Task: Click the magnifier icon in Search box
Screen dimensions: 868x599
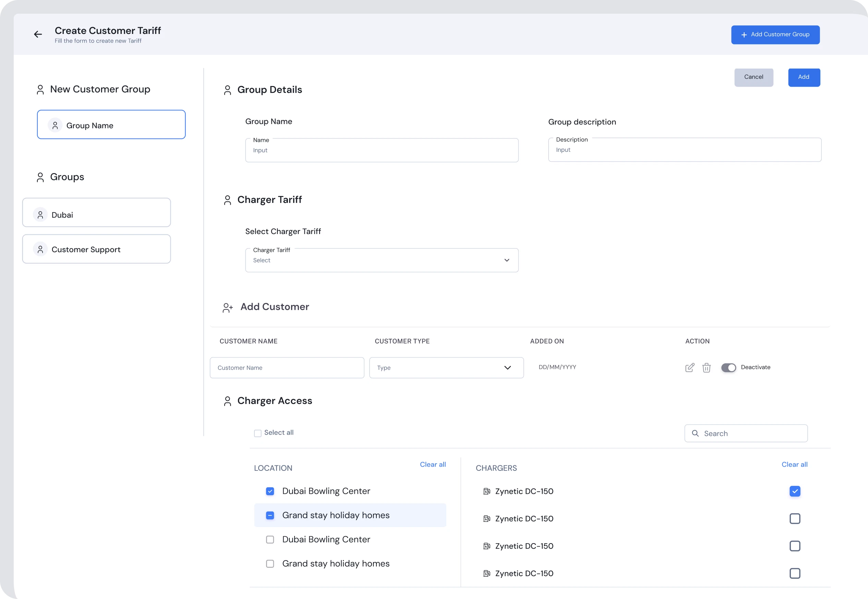Action: 695,433
